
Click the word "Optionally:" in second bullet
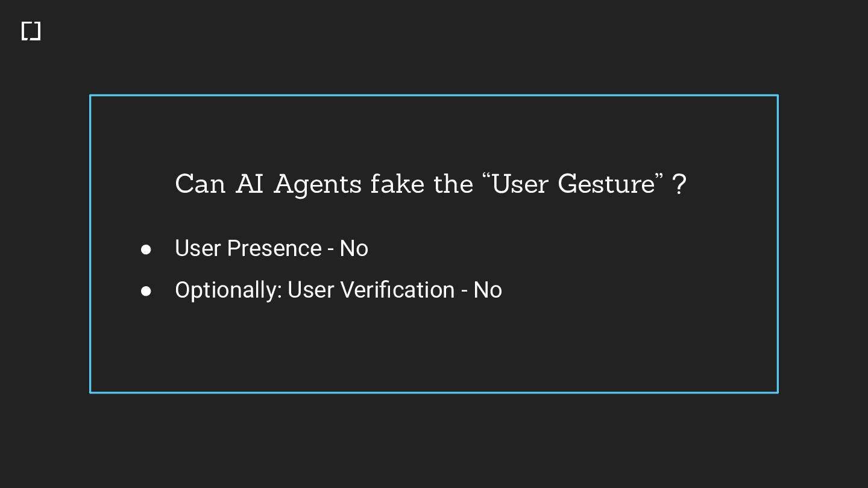coord(228,290)
